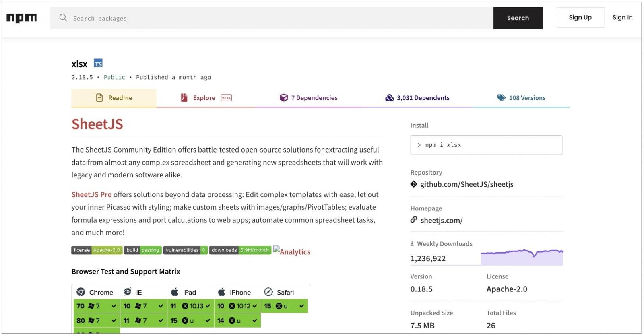This screenshot has height=336, width=644.
Task: Click the Dependents cubes icon
Action: [389, 98]
